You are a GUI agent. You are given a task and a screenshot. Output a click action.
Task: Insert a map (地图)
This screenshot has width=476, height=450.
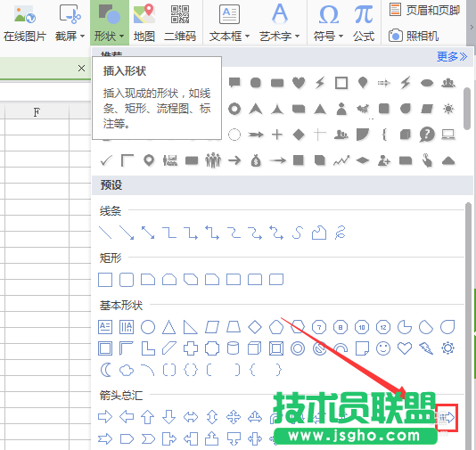pos(144,23)
